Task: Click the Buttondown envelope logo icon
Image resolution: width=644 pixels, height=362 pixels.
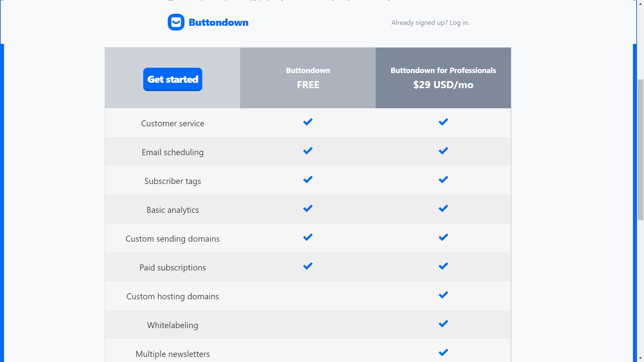Action: 176,22
